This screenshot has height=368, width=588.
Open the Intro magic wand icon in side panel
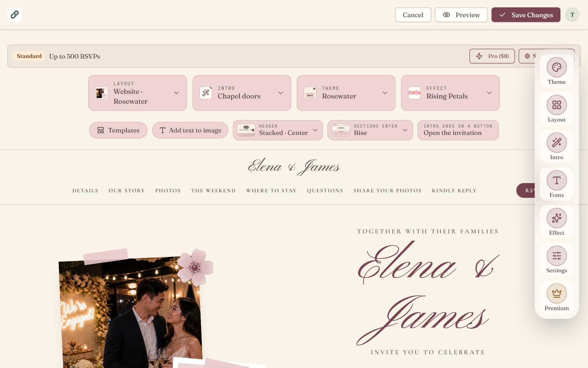(556, 143)
